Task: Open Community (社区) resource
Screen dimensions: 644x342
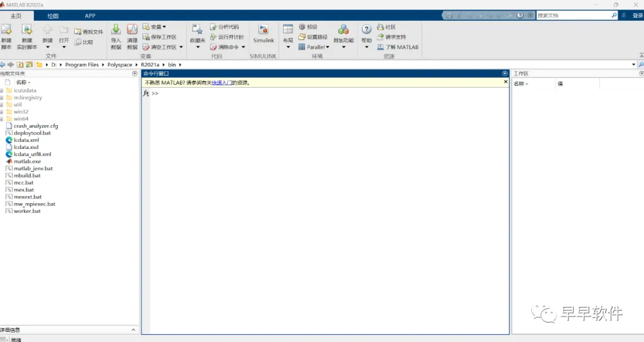Action: click(x=386, y=27)
